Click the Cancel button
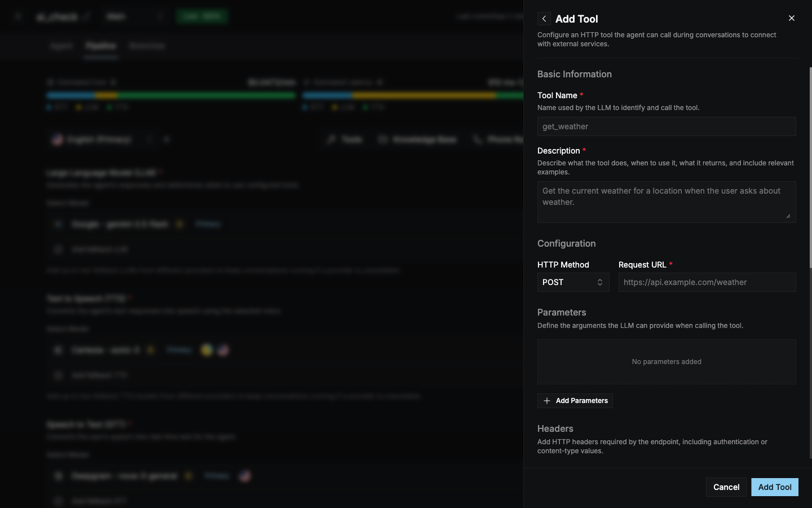Viewport: 812px width, 508px height. [726, 487]
